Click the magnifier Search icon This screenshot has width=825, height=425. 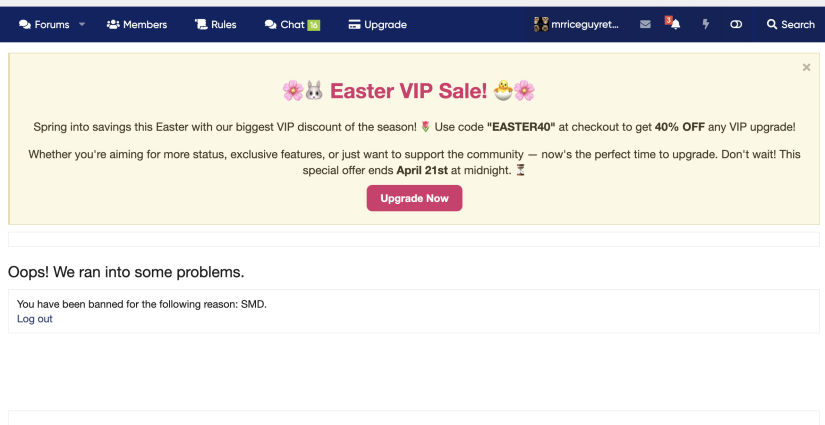[772, 24]
